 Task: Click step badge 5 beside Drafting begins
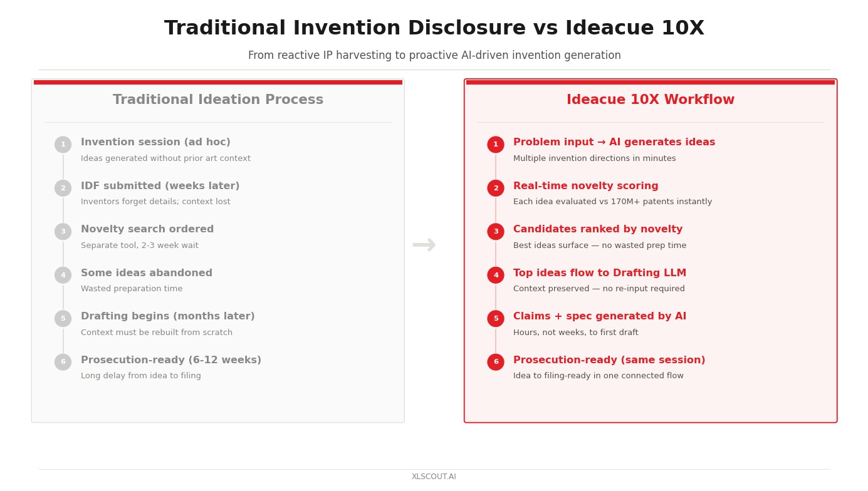click(63, 319)
